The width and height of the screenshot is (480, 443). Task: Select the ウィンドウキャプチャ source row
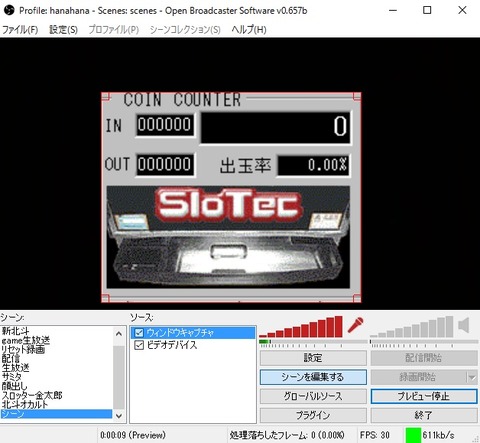(x=193, y=333)
